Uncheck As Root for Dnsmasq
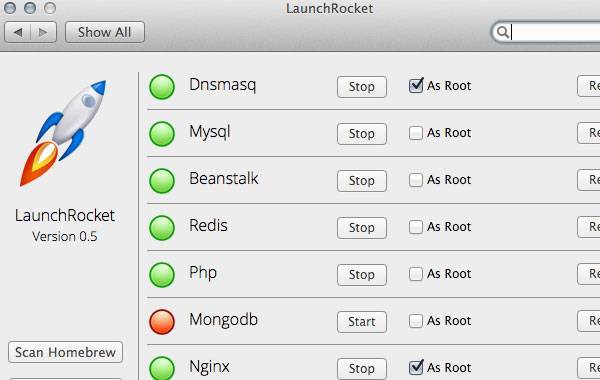The image size is (600, 380). [x=416, y=85]
